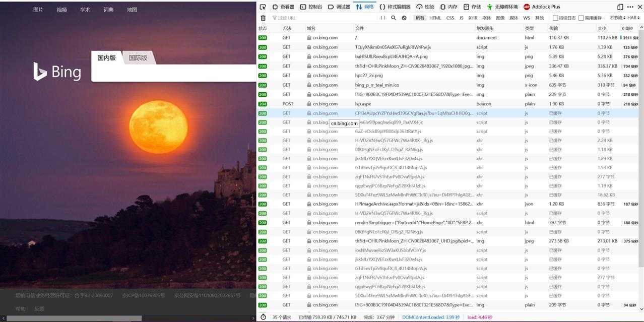
Task: Open the 调试器 (Debugger) panel
Action: tap(339, 7)
